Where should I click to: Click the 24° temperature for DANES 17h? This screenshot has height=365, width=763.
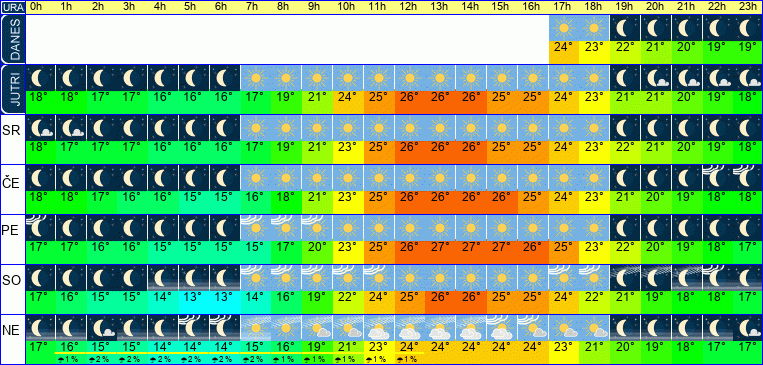[x=564, y=47]
